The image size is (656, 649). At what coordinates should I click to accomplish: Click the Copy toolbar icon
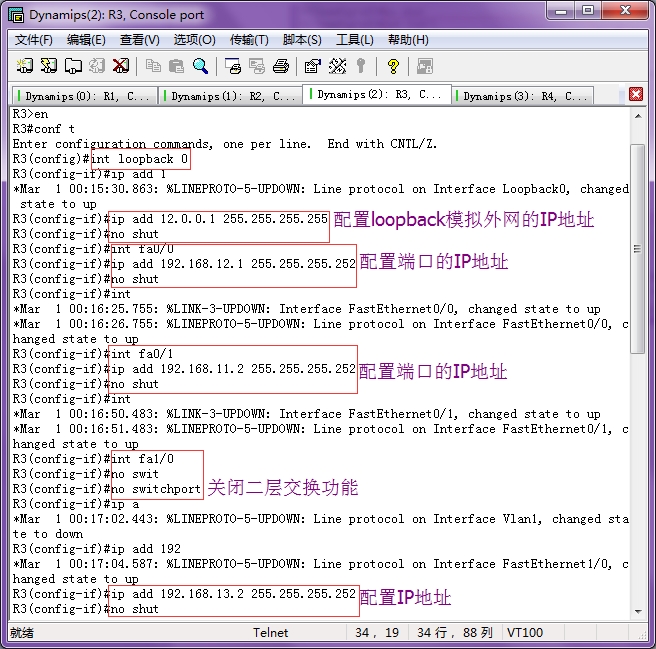coord(153,66)
